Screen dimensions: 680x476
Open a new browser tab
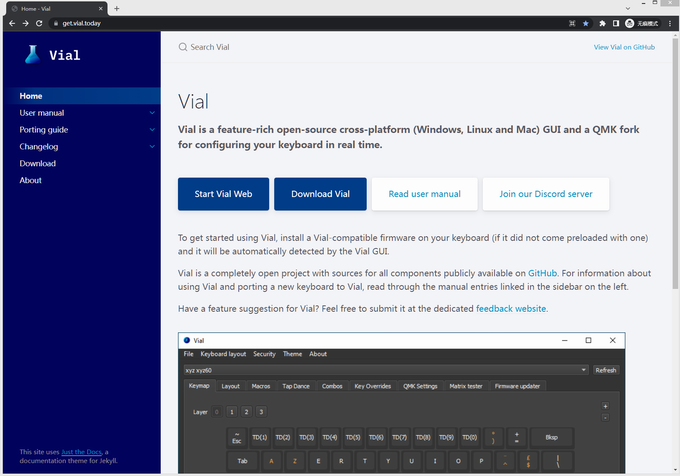tap(117, 8)
